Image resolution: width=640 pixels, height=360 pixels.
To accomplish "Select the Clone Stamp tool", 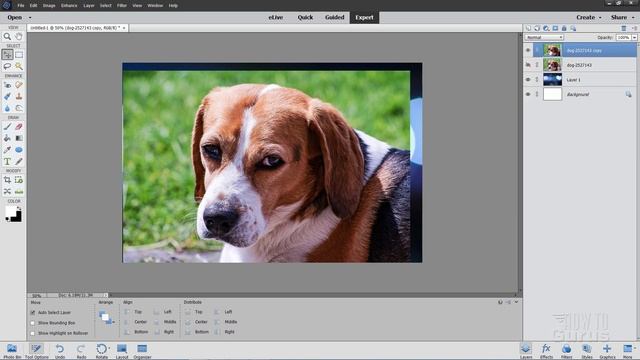I will coord(19,96).
